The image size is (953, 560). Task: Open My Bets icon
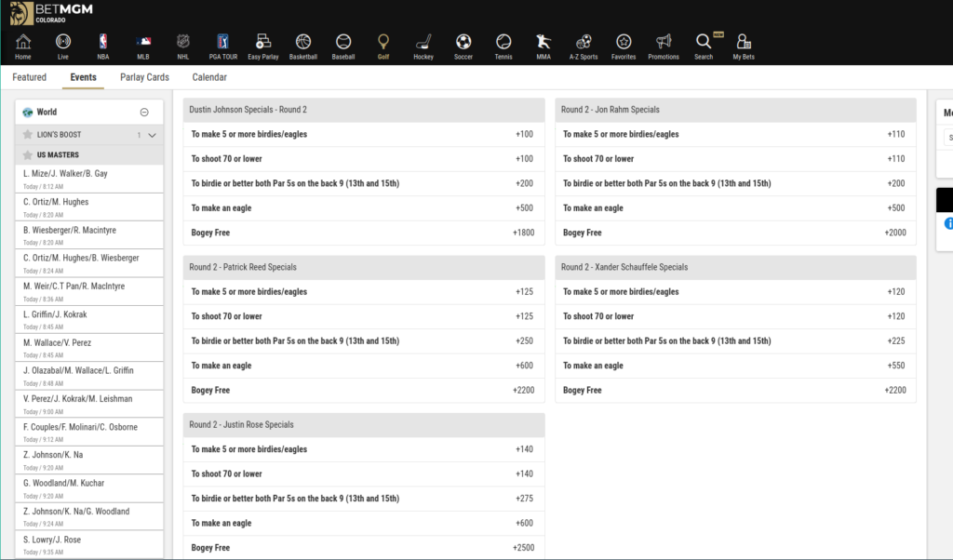[744, 42]
